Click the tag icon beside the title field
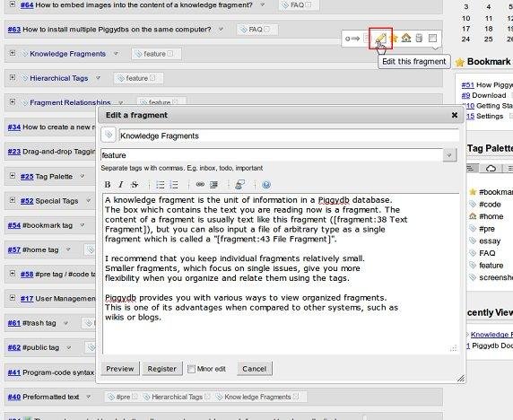Viewport: 513px width, 420px height. 109,135
